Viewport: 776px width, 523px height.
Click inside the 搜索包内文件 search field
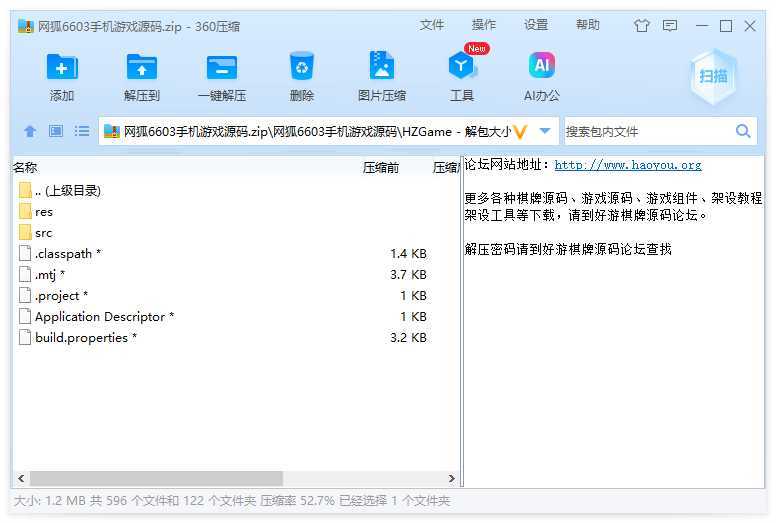coord(648,131)
